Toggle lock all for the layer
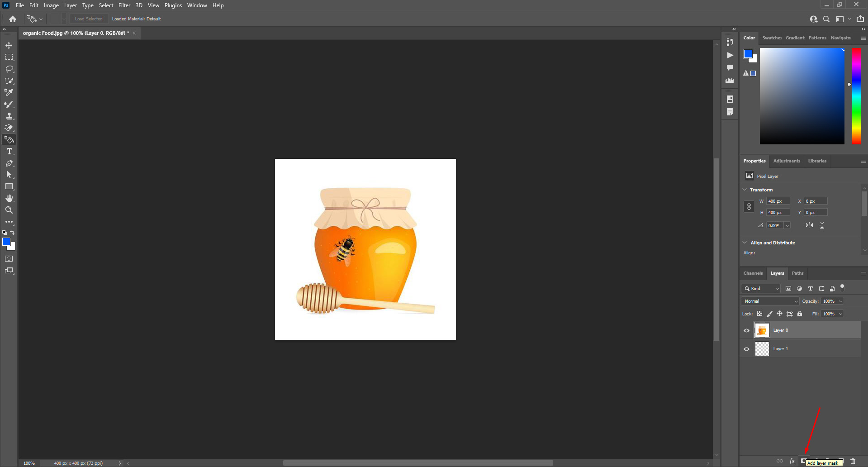Screen dimensions: 868x467 [x=800, y=314]
